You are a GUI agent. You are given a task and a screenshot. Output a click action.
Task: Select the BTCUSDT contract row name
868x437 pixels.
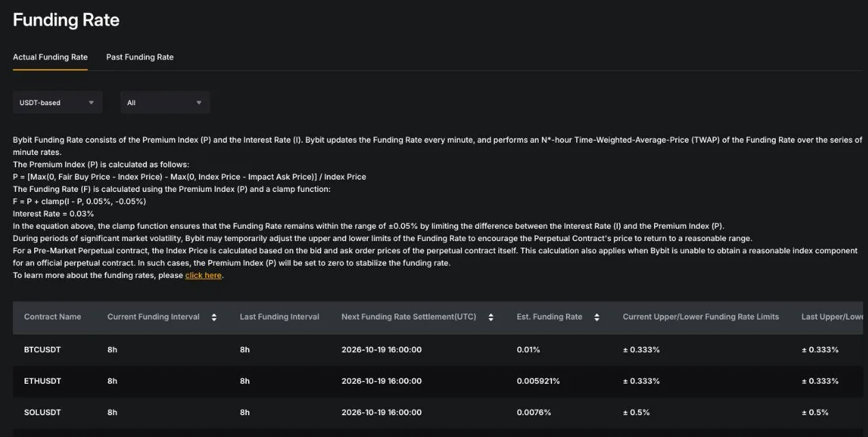(x=42, y=350)
